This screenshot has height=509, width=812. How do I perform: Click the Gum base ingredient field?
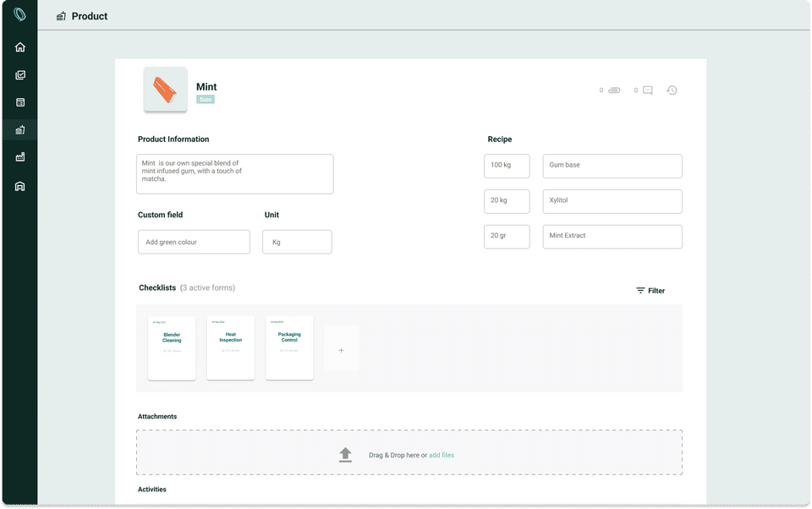(612, 166)
